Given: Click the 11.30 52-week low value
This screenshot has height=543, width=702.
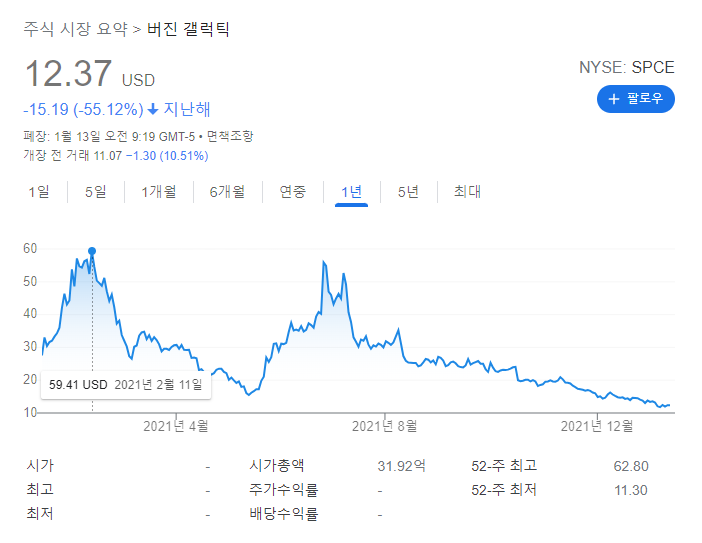Looking at the screenshot, I should pos(631,490).
